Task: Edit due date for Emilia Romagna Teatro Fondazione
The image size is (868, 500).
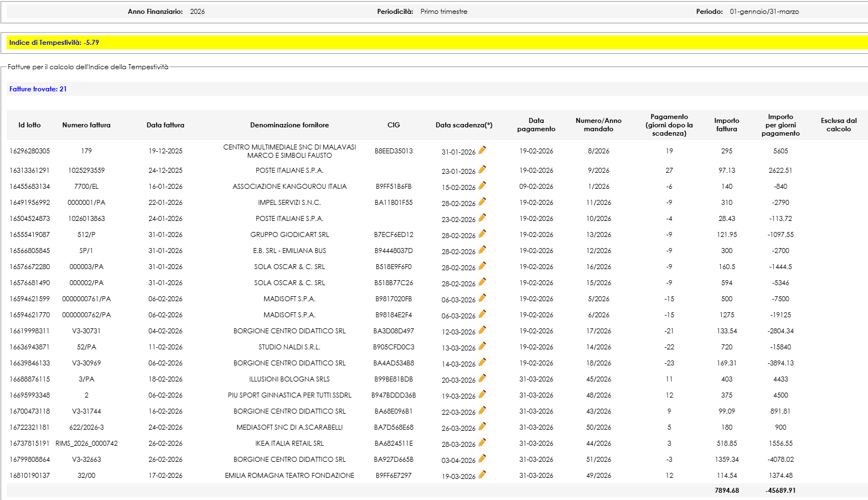Action: (482, 475)
